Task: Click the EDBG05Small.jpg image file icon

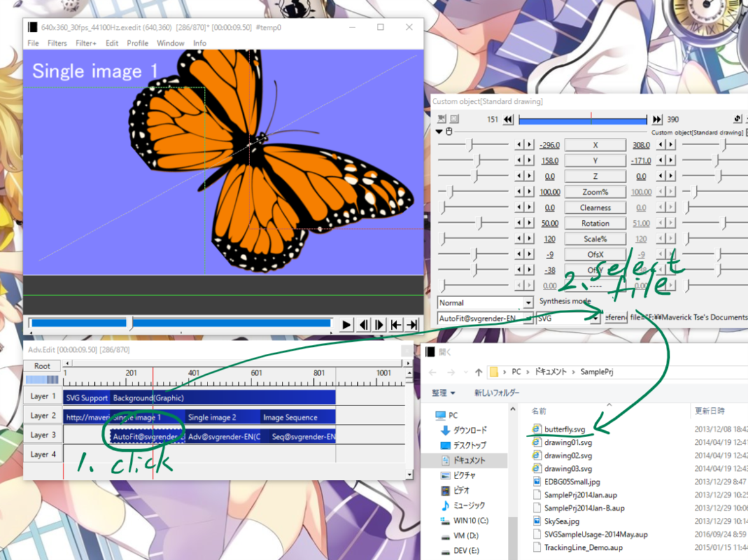Action: point(536,482)
